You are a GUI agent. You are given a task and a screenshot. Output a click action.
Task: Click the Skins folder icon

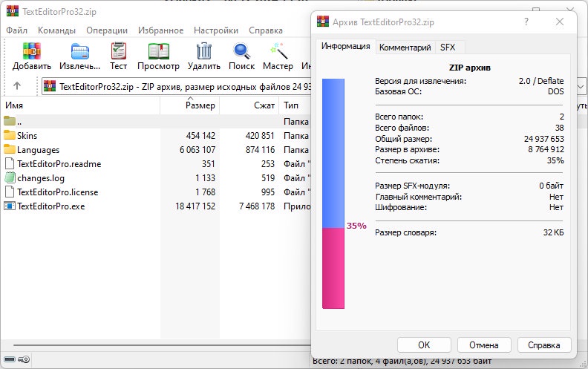[10, 135]
